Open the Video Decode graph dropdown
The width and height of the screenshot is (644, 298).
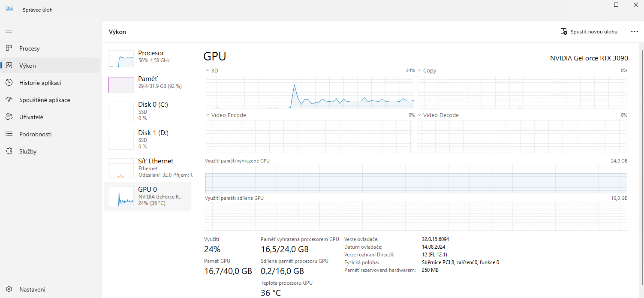coord(420,115)
